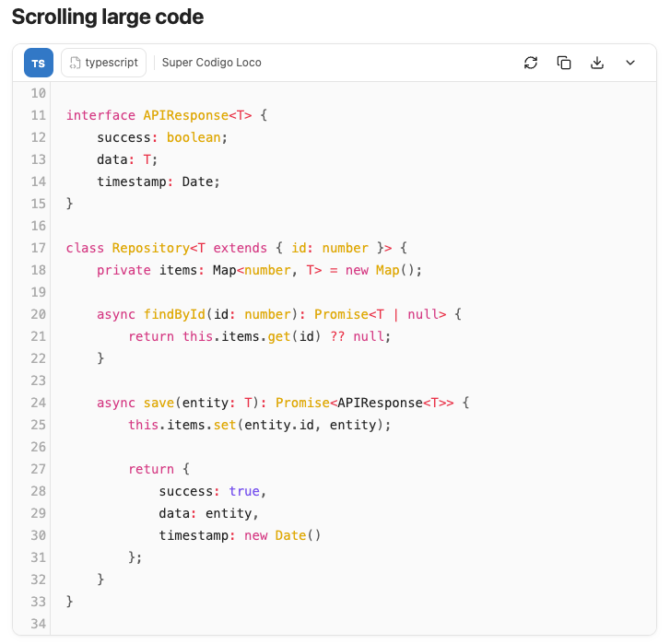Viewport: 670px width, 644px height.
Task: Click the 'Super Codigo Loco' title
Action: [212, 63]
